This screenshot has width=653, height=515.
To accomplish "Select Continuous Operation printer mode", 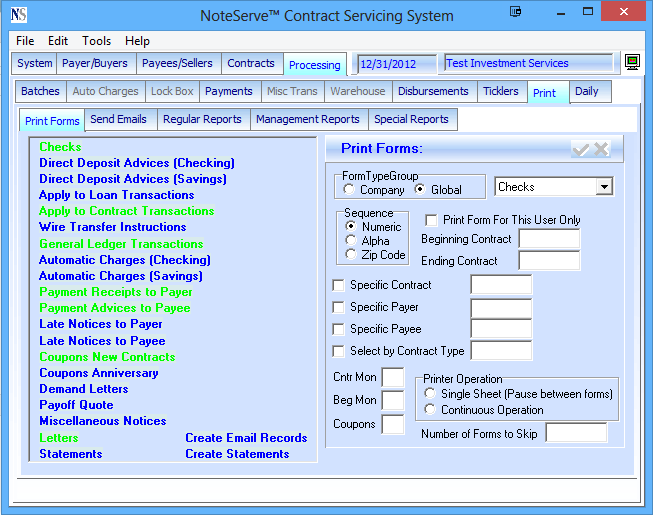I will click(430, 410).
